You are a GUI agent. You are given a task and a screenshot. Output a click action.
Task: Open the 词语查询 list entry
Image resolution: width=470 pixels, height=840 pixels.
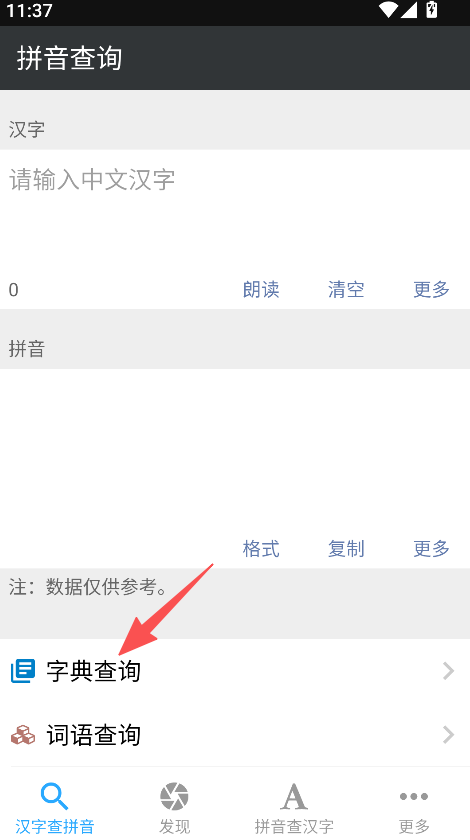click(235, 734)
